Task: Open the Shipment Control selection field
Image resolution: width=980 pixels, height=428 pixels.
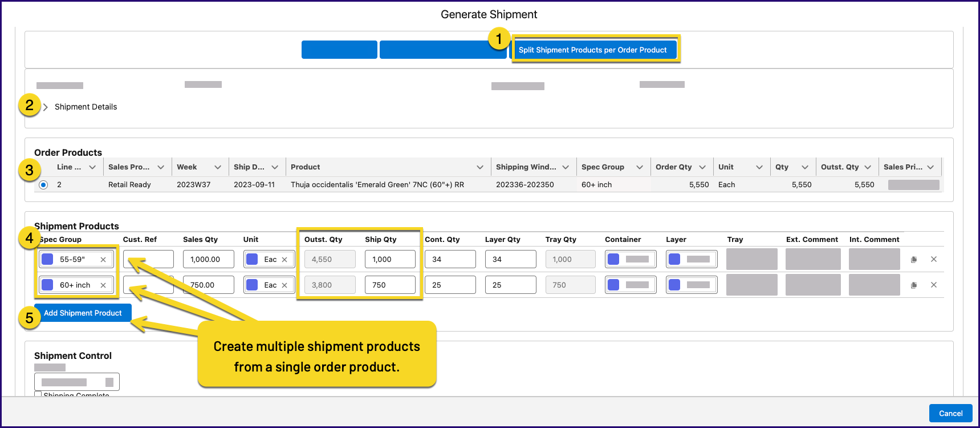Action: point(77,382)
